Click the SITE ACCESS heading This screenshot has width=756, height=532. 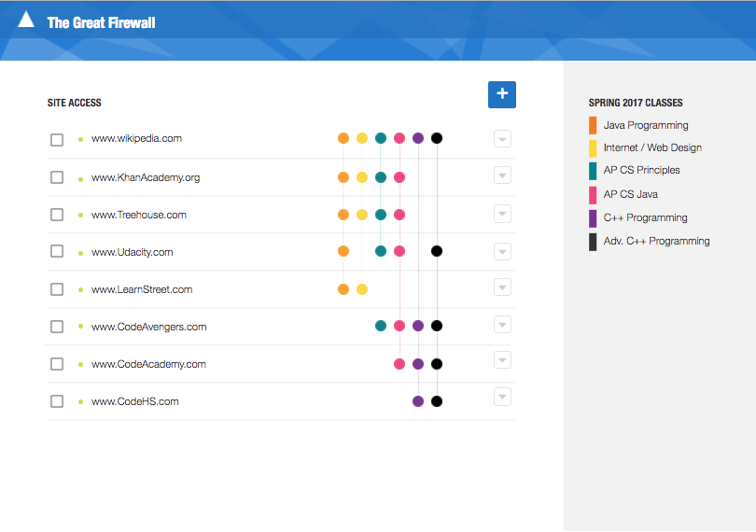[x=75, y=103]
